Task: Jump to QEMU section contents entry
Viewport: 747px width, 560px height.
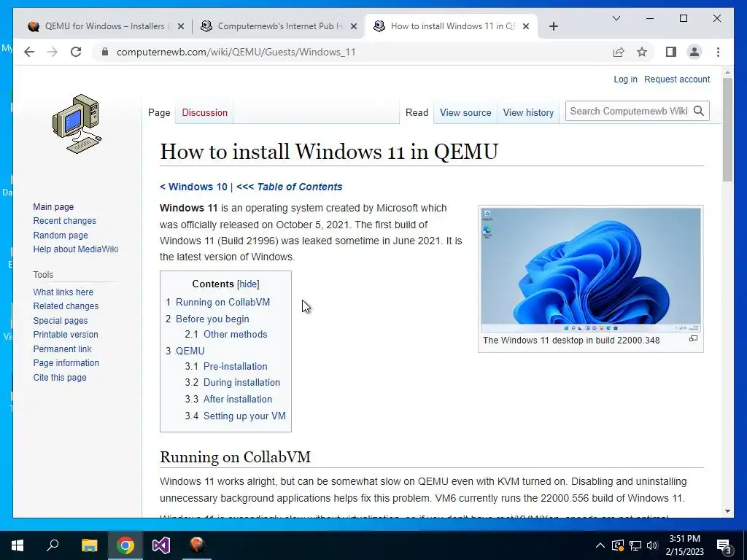Action: click(190, 351)
